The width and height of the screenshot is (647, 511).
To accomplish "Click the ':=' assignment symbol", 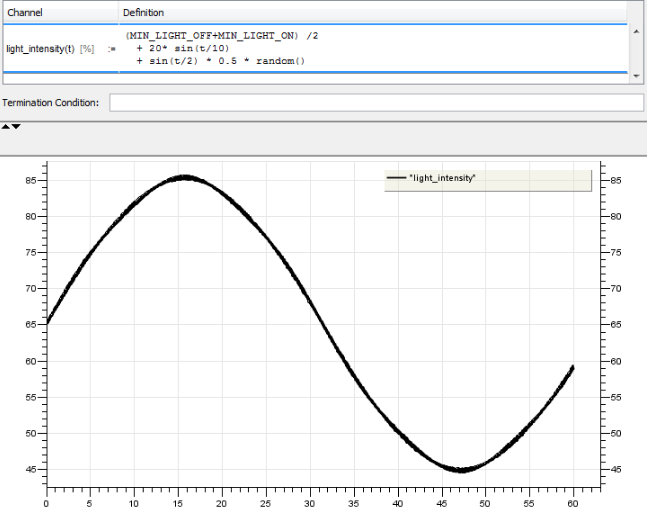I will 111,49.
